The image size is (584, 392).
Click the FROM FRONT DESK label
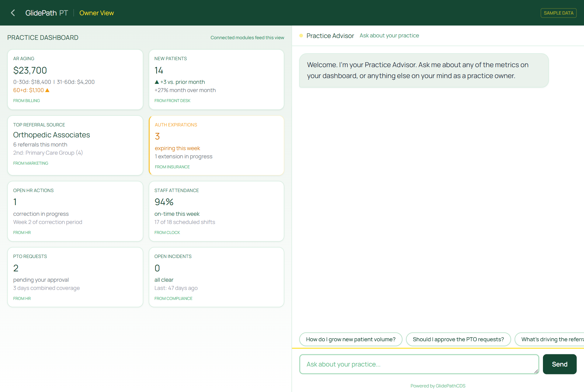tap(172, 101)
